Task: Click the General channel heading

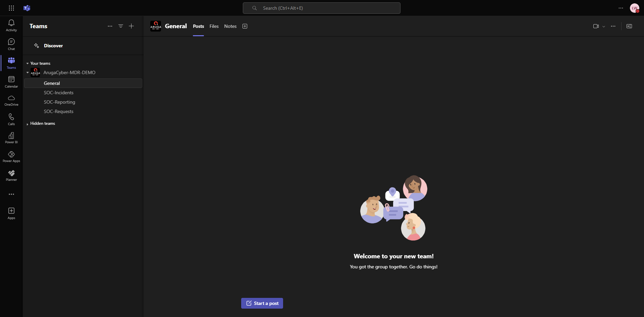Action: (176, 26)
